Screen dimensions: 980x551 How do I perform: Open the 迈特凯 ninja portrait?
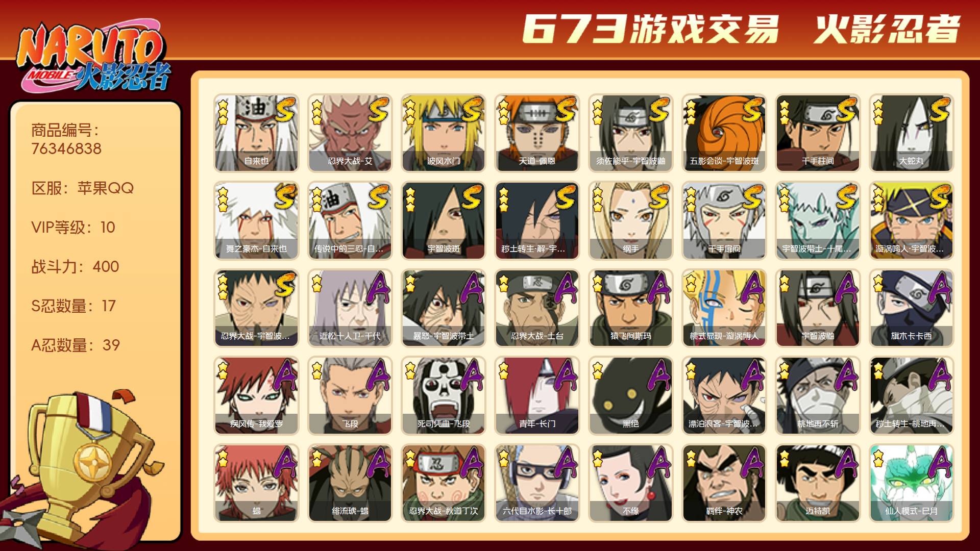pos(818,483)
